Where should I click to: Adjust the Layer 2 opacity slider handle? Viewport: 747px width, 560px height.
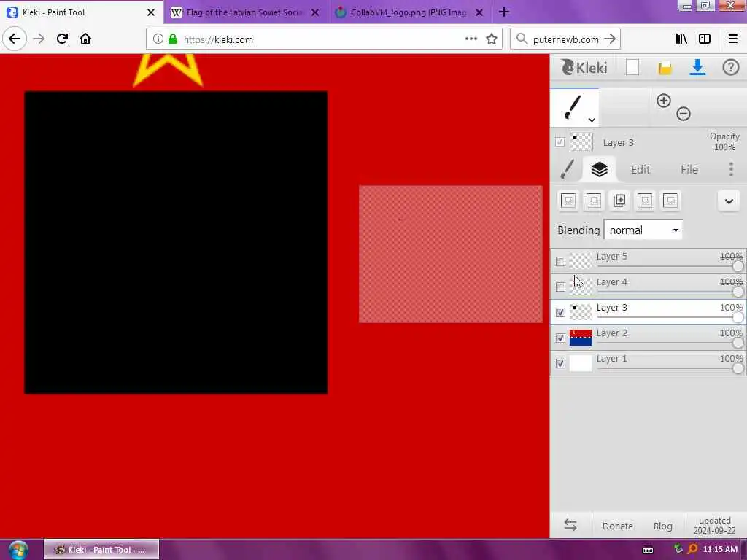[x=738, y=343]
